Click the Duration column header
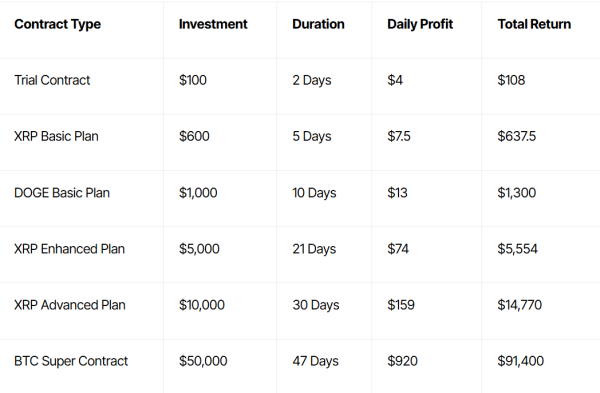The image size is (600, 393). pyautogui.click(x=318, y=24)
